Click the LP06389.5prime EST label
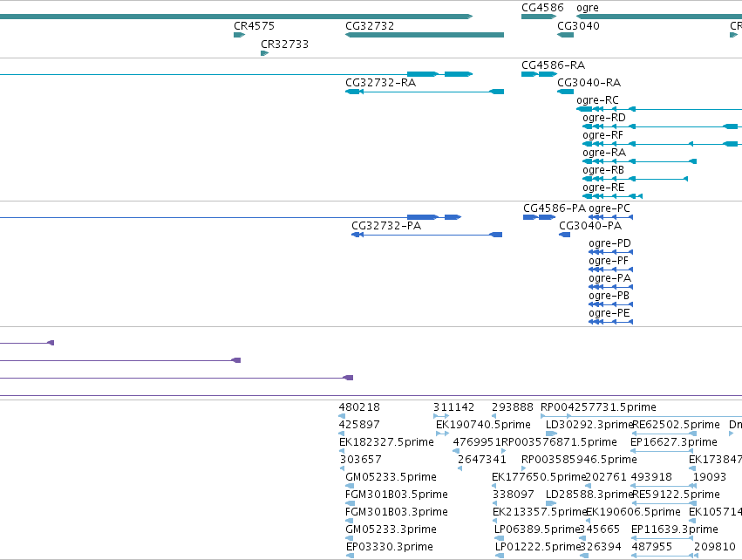 (x=537, y=529)
